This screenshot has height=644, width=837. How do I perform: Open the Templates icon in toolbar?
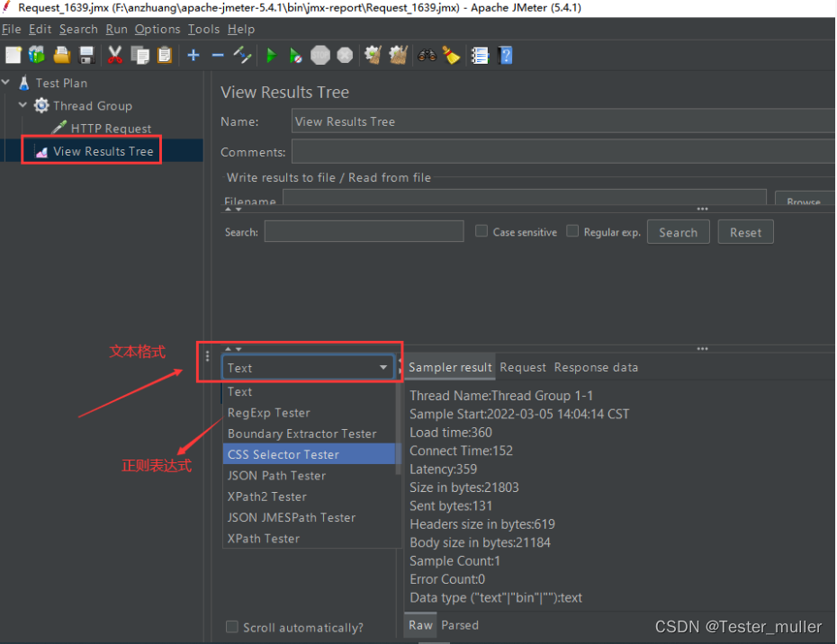coord(37,55)
